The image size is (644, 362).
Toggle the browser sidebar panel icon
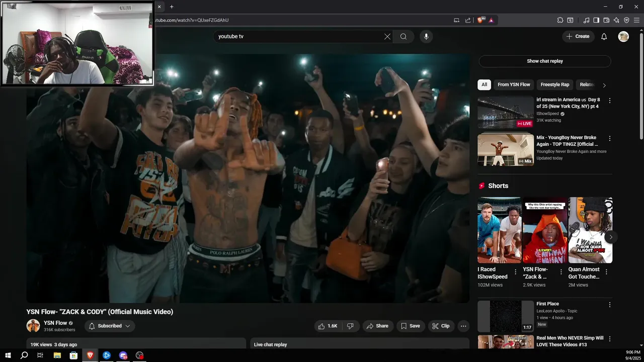pos(596,20)
